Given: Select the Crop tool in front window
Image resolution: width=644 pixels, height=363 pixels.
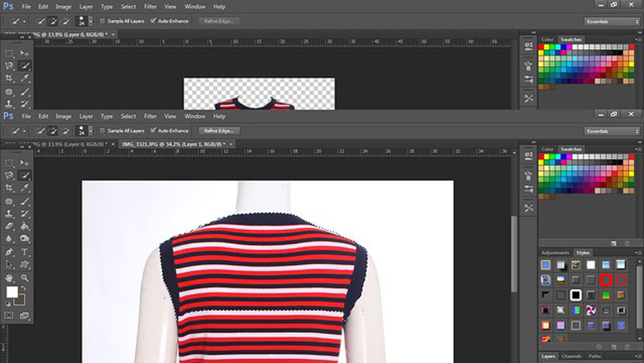Looking at the screenshot, I should [x=9, y=188].
